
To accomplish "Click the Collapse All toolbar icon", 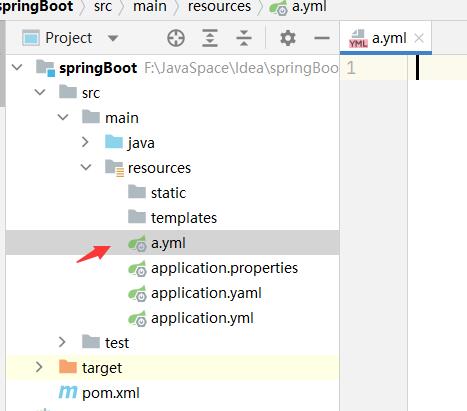I will click(x=244, y=38).
